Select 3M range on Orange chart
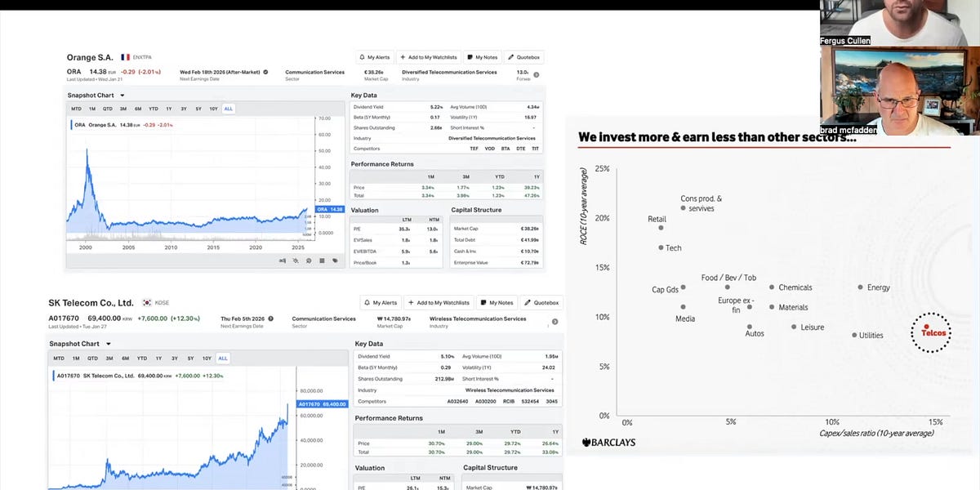This screenshot has height=490, width=980. (x=123, y=109)
